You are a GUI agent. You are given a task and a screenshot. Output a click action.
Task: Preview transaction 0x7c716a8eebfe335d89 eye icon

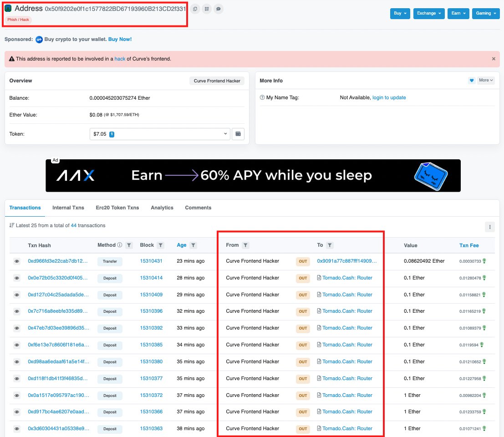(x=17, y=311)
